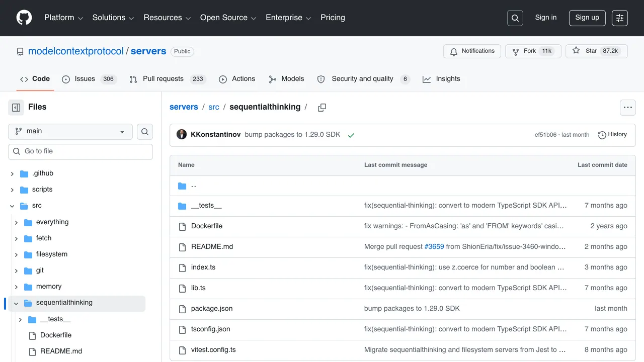Viewport: 644px width, 362px height.
Task: Expand the fetch folder chevron
Action: coord(16,238)
